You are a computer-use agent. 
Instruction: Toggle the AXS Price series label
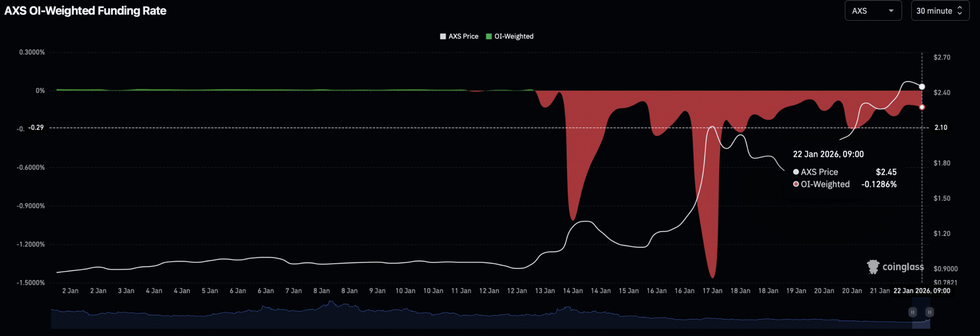463,37
